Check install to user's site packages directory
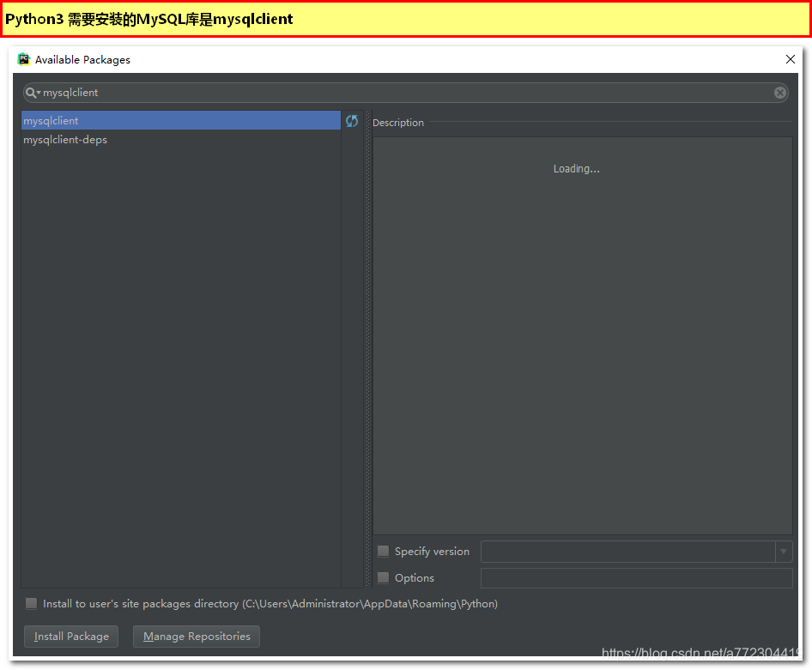 [x=31, y=603]
